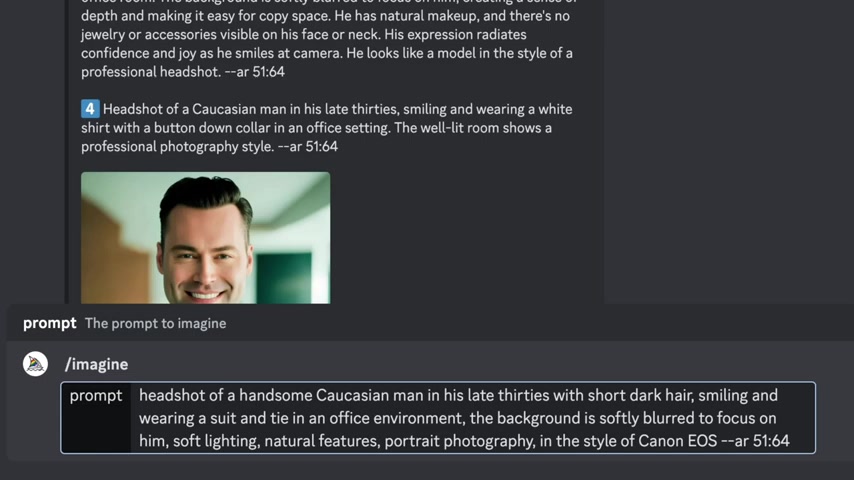Click the blue number 4 emoji
This screenshot has height=480, width=854.
click(90, 109)
